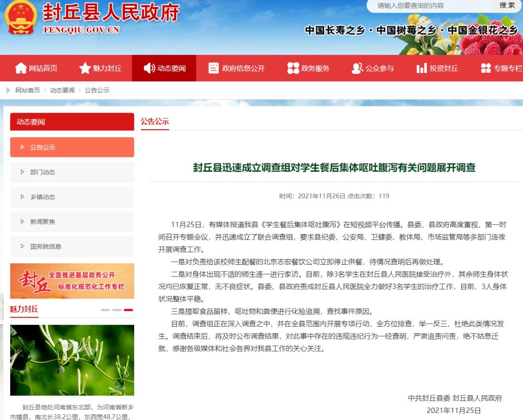Open the 新闻聚焦 sidebar item
523x420 pixels.
pos(72,222)
